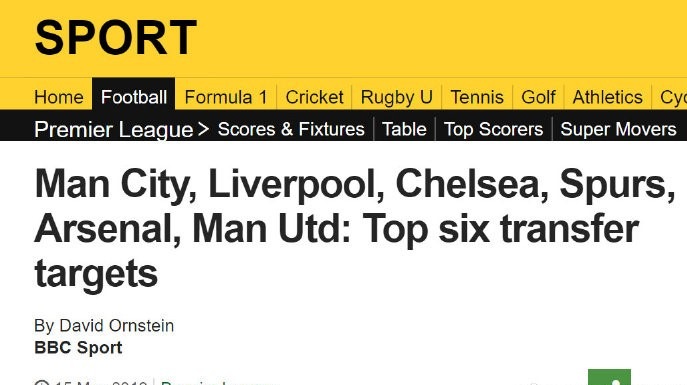Open the Rugby U section
Screen dimensions: 687x385
397,97
